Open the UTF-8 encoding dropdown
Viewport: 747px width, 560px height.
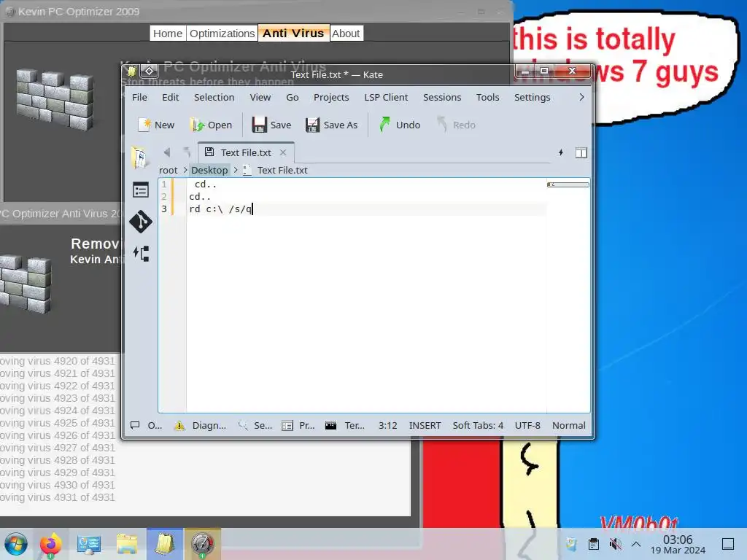(527, 425)
